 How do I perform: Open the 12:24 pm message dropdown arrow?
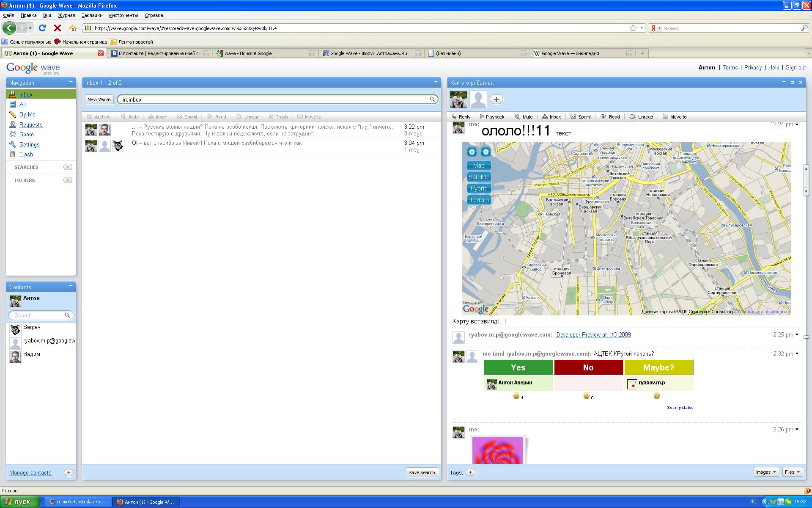click(797, 124)
